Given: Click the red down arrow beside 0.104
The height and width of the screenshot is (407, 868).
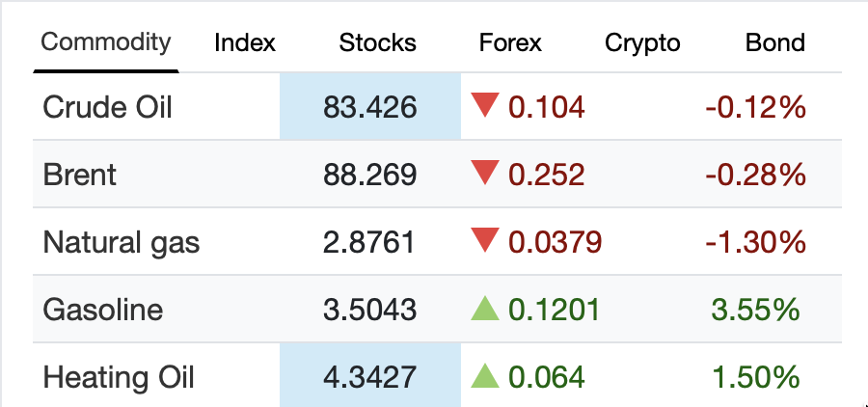Looking at the screenshot, I should 485,105.
